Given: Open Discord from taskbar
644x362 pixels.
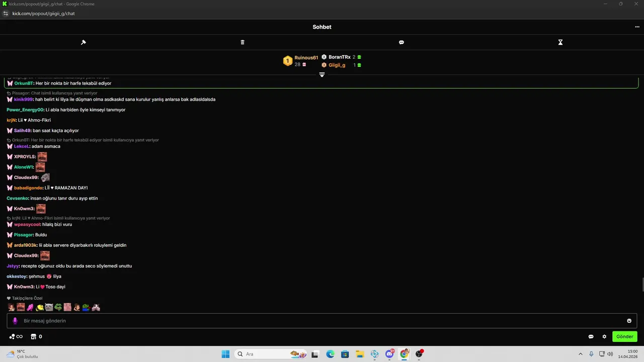Looking at the screenshot, I should coord(389,354).
